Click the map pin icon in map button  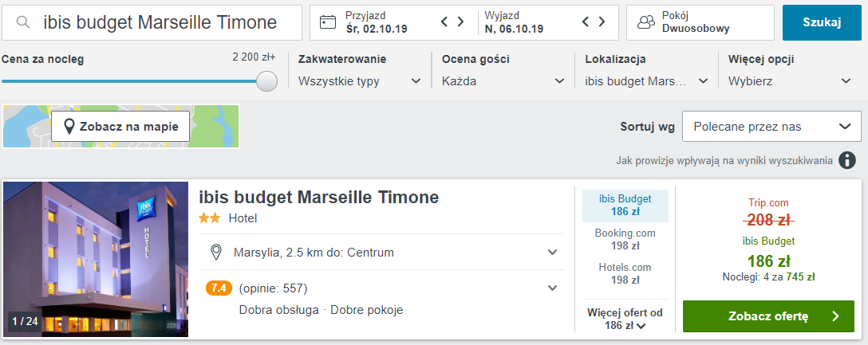tap(69, 127)
